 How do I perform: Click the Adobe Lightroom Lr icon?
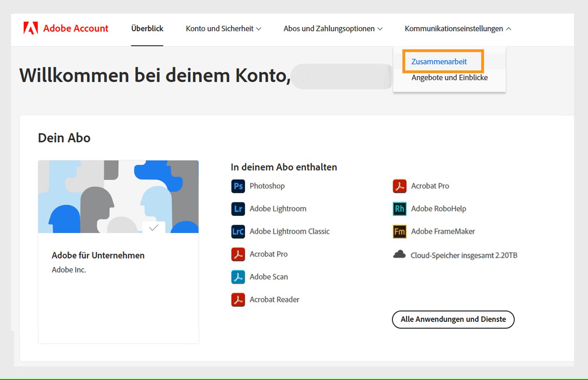pyautogui.click(x=238, y=209)
